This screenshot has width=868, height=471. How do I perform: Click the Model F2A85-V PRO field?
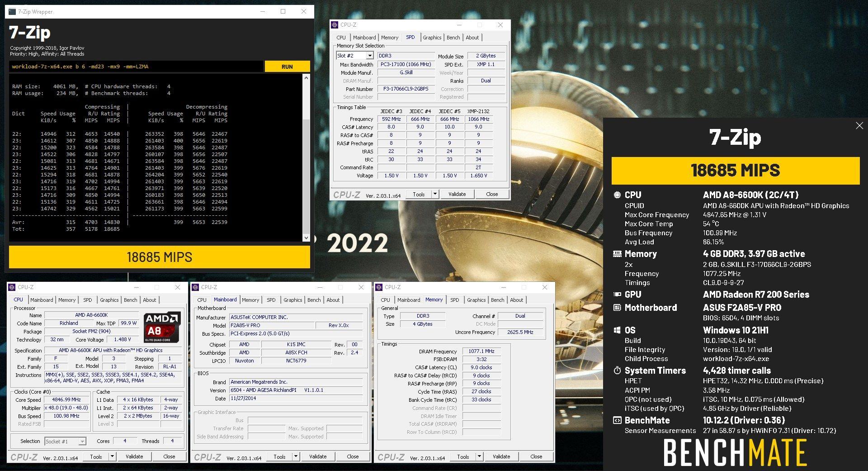(x=271, y=326)
